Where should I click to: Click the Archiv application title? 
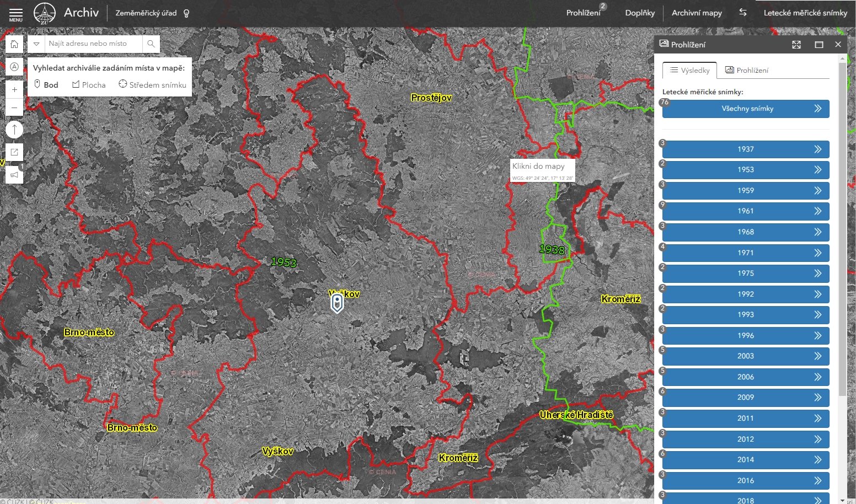(x=81, y=13)
